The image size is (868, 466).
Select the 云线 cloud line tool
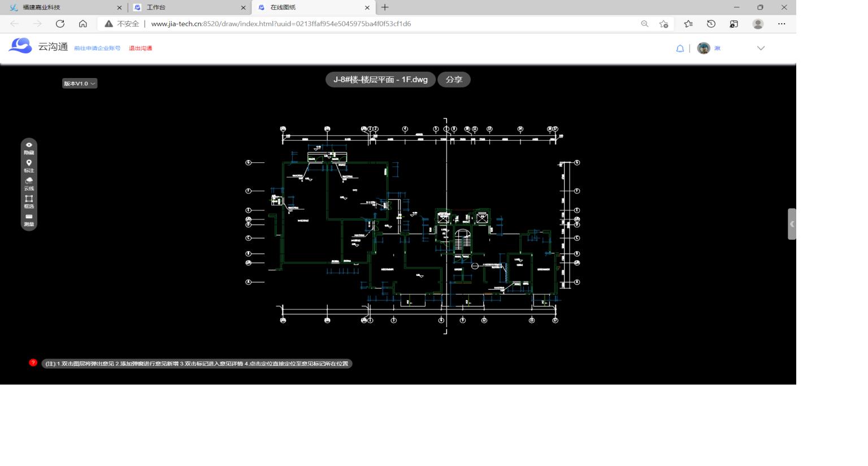tap(29, 182)
